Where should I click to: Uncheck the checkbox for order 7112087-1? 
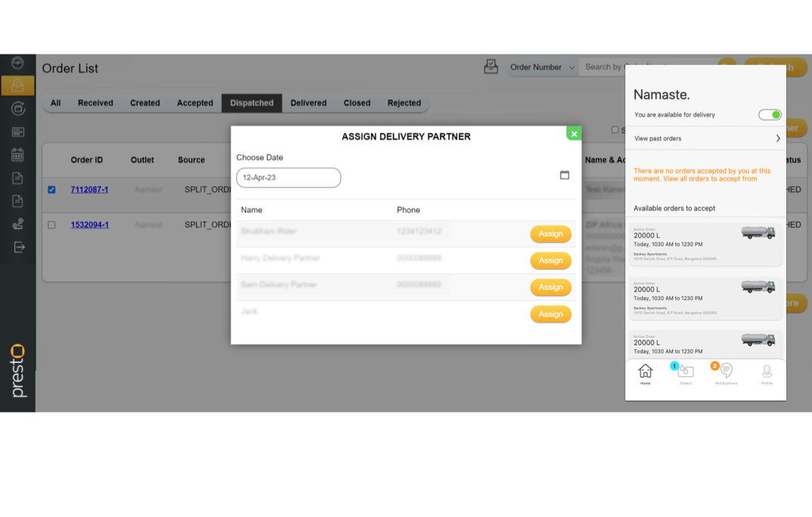[51, 190]
